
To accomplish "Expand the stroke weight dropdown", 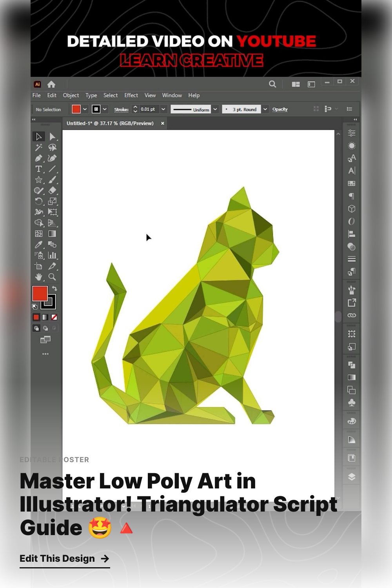I will point(163,109).
